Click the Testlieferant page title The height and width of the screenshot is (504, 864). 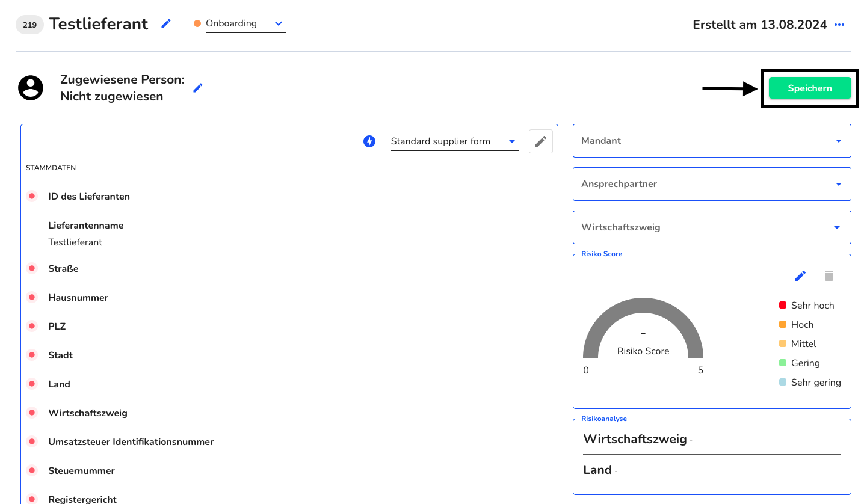tap(99, 24)
